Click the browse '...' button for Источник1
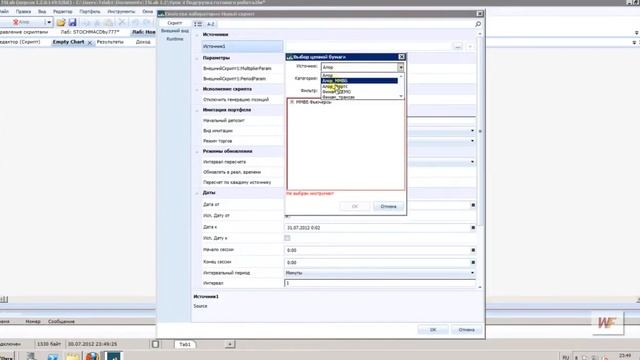The height and width of the screenshot is (360, 640). coord(458,47)
